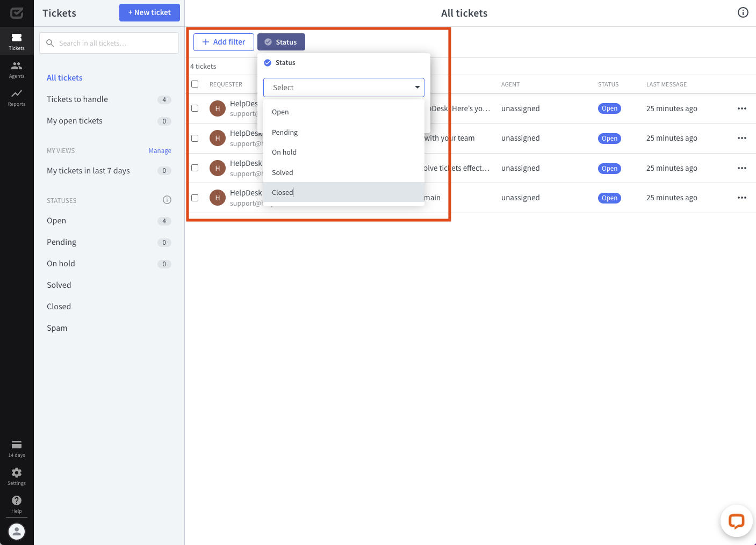Click Open status badge in fourth row
The height and width of the screenshot is (545, 756).
(x=609, y=198)
